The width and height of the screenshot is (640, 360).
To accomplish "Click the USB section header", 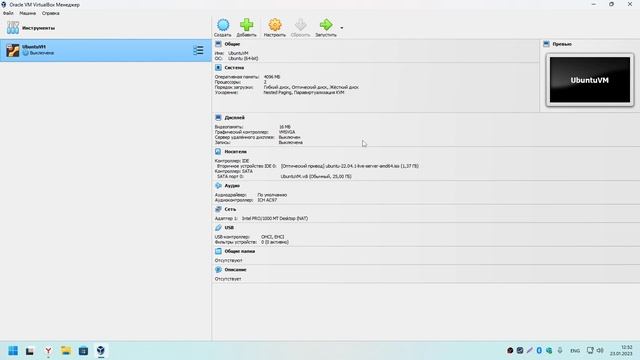I will [229, 227].
